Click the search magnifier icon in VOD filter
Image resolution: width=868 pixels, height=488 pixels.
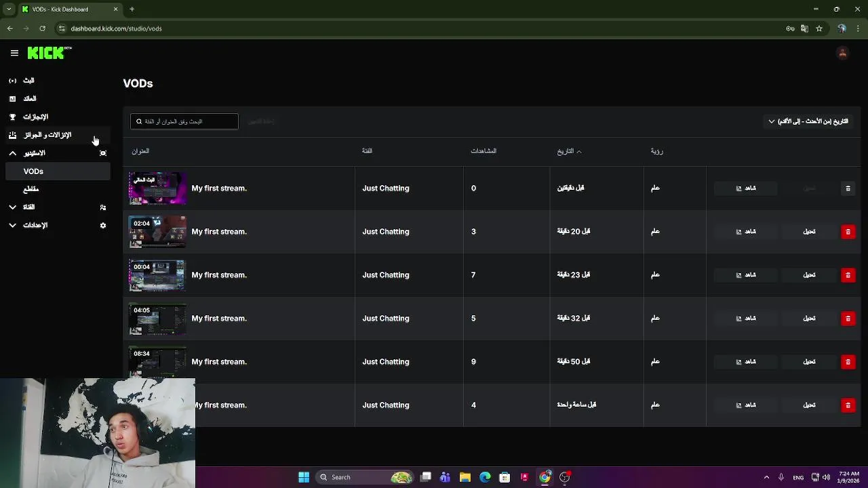click(x=139, y=121)
